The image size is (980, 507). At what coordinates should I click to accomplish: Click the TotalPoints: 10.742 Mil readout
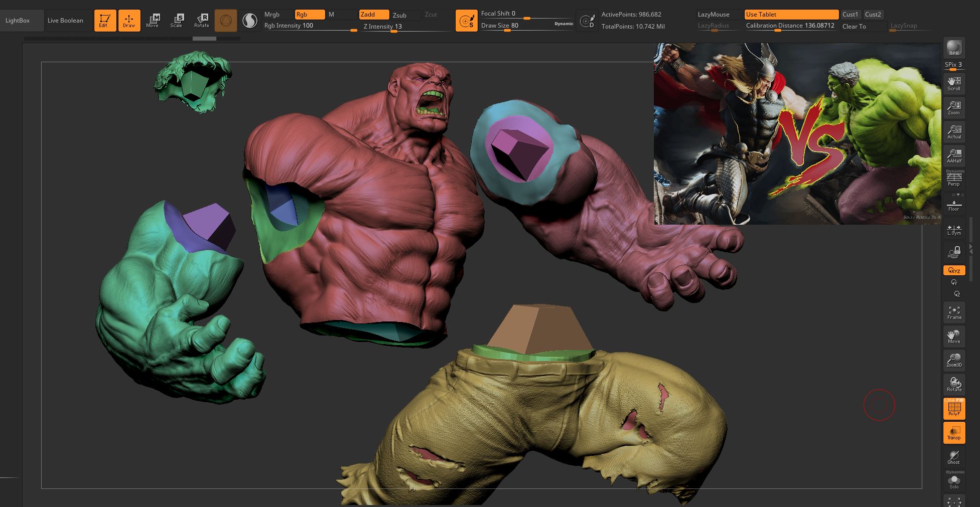pos(633,27)
